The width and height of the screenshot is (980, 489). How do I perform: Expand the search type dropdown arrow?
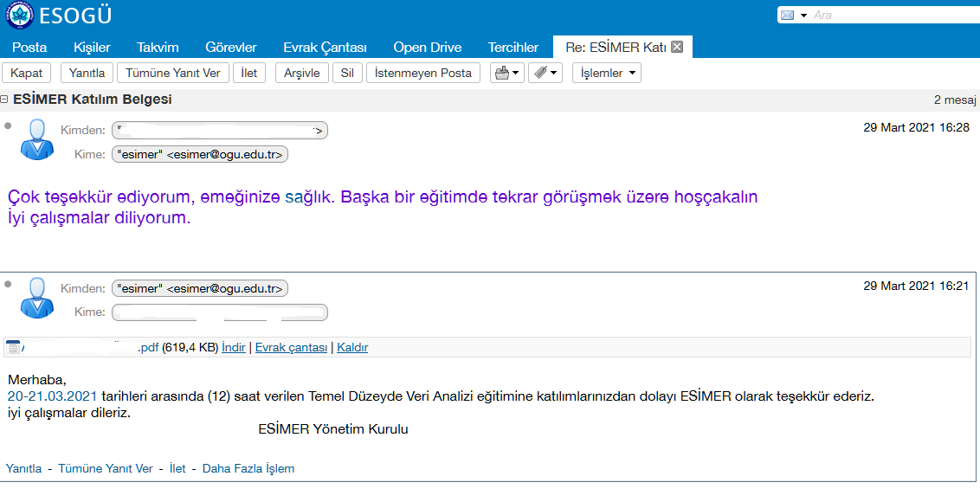(803, 16)
